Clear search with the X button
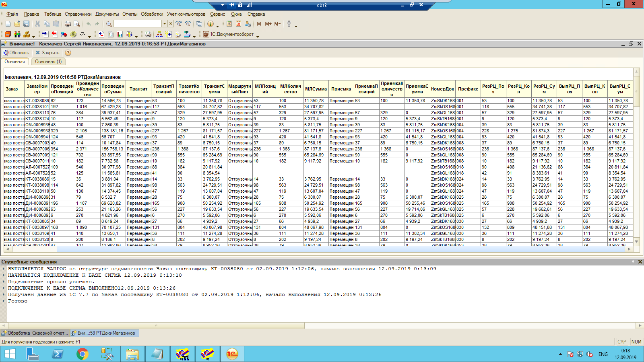Viewport: 644px width, 362px height. [x=171, y=24]
